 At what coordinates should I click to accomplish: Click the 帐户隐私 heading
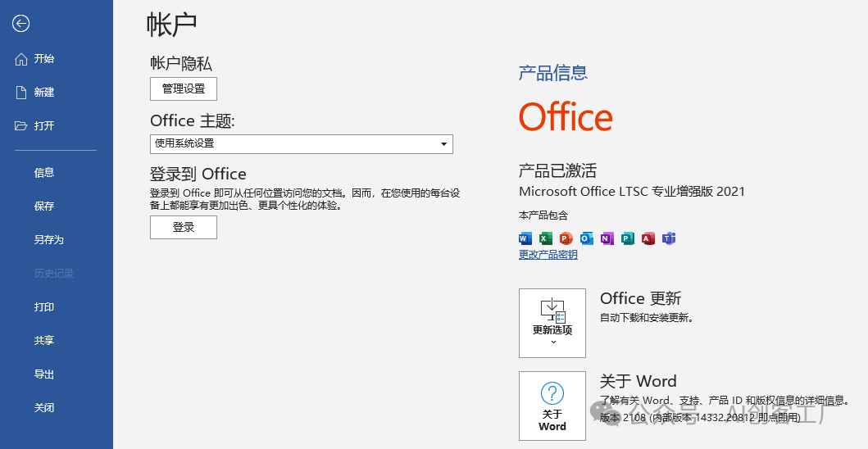pos(181,64)
